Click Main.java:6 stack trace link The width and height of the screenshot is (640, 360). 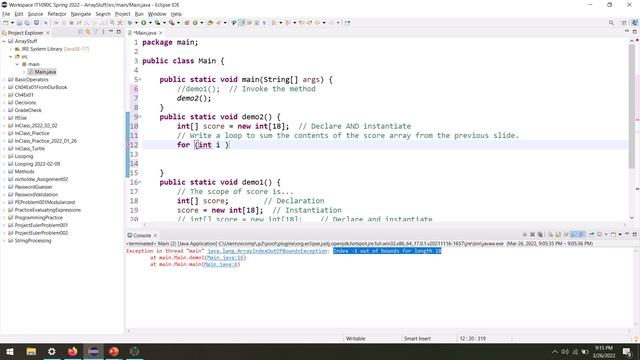click(x=220, y=264)
